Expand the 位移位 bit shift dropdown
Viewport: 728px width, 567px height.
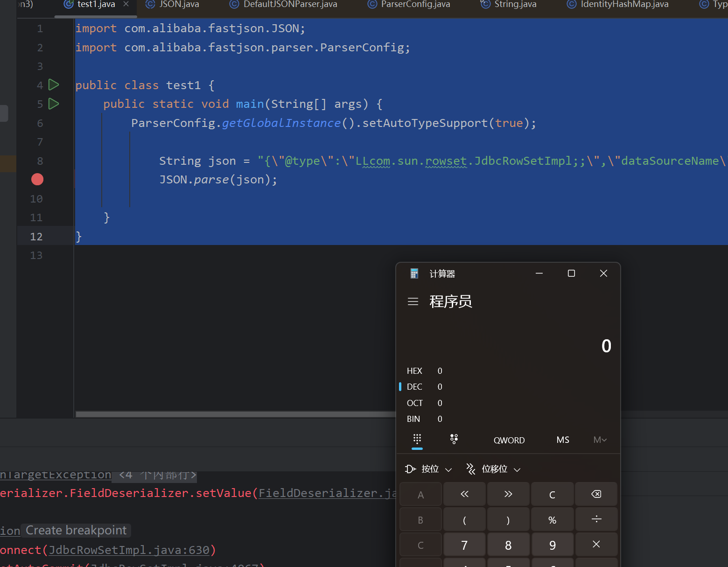[x=494, y=469]
